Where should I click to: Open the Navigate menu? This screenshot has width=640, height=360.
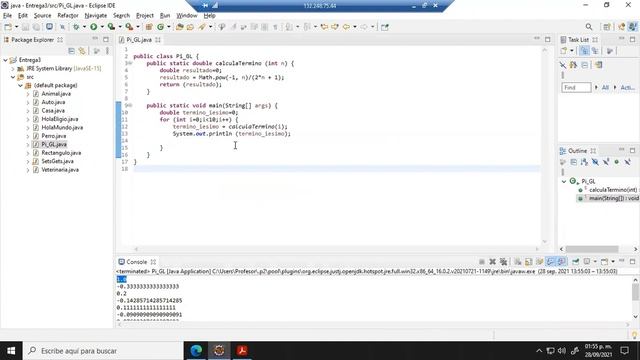coord(96,16)
